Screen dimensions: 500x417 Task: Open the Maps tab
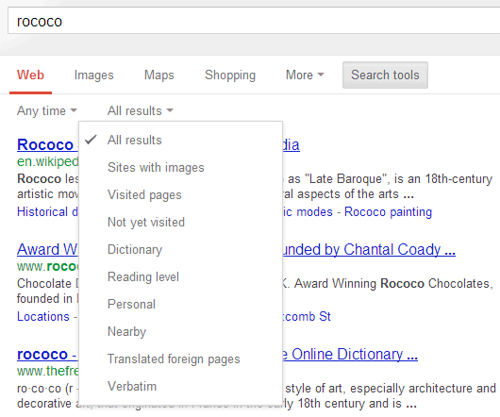[x=159, y=75]
